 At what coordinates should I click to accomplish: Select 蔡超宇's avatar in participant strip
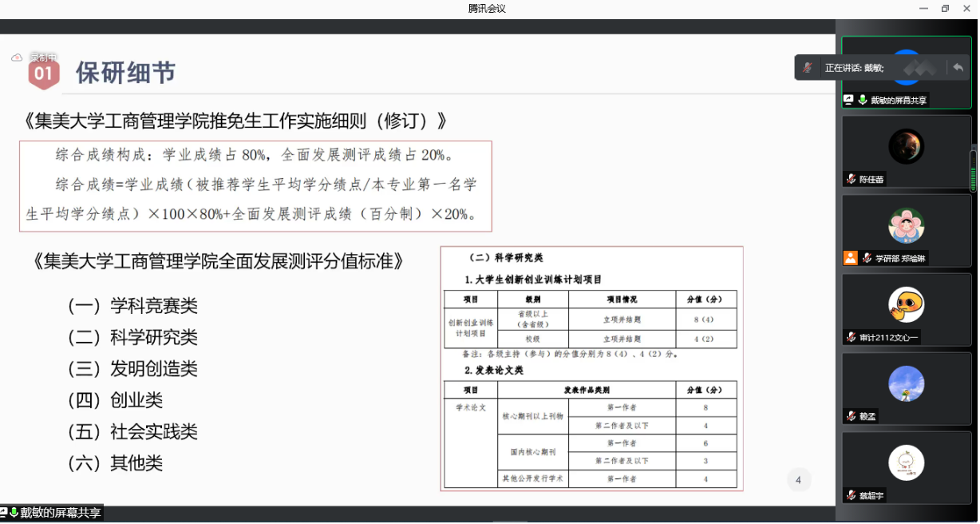pyautogui.click(x=907, y=462)
